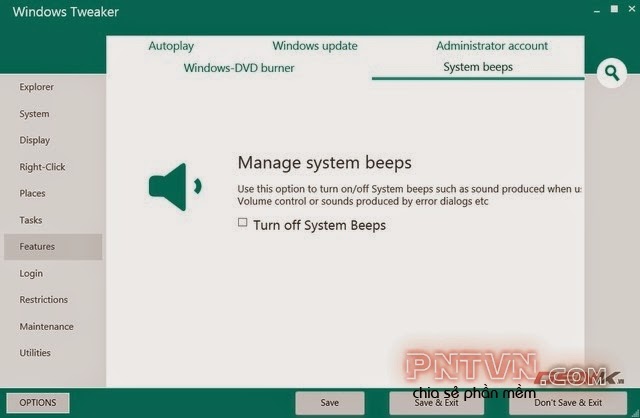This screenshot has width=640, height=418.
Task: Open the Login category
Action: coord(53,273)
